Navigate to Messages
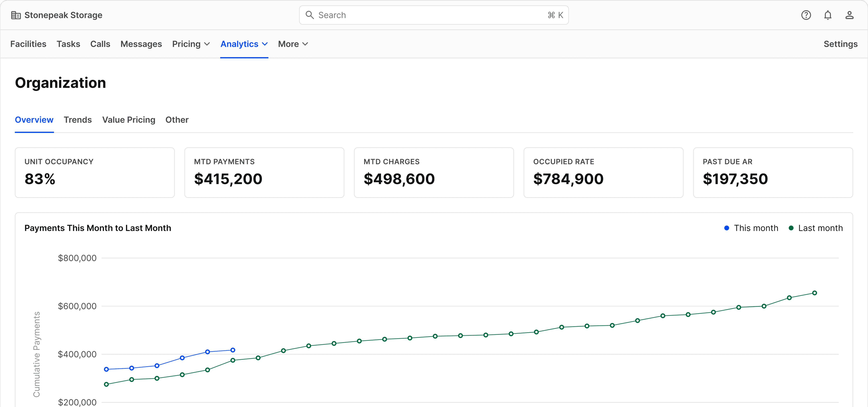The width and height of the screenshot is (868, 407). [x=141, y=44]
